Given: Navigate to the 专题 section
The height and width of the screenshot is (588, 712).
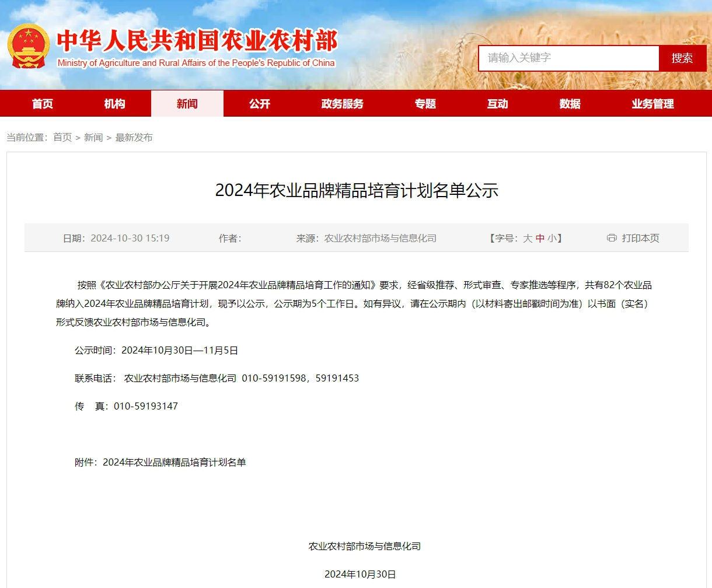Looking at the screenshot, I should tap(425, 104).
